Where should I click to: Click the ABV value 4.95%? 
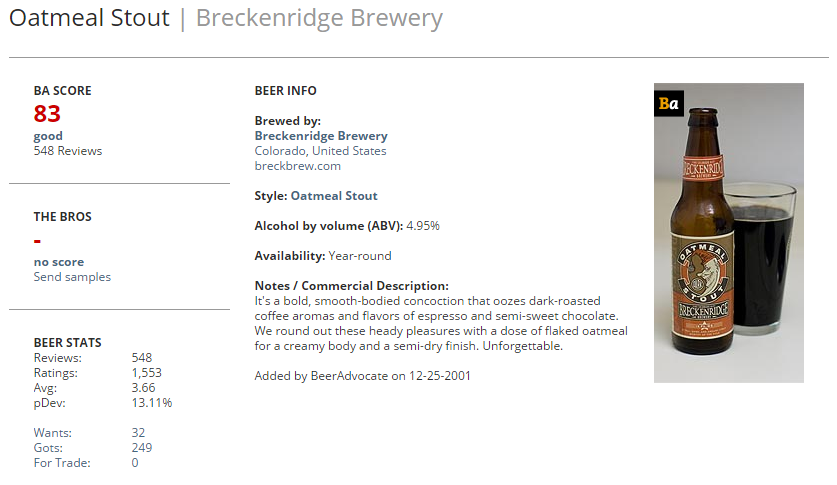tap(423, 226)
